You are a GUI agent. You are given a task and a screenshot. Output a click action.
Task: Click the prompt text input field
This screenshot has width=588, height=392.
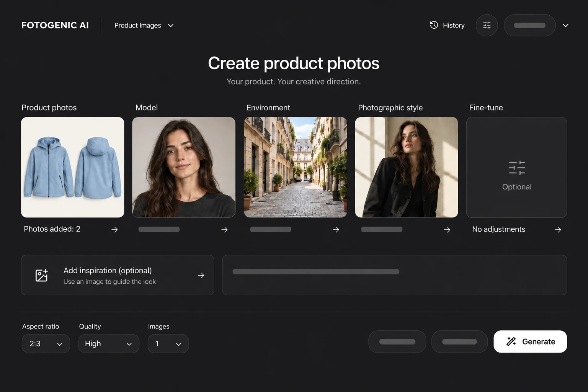395,275
